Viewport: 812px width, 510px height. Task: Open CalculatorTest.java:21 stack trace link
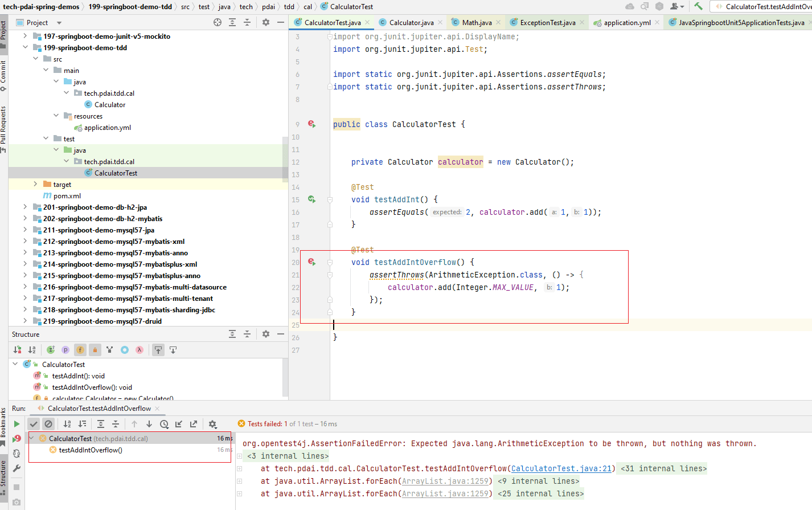(561, 468)
